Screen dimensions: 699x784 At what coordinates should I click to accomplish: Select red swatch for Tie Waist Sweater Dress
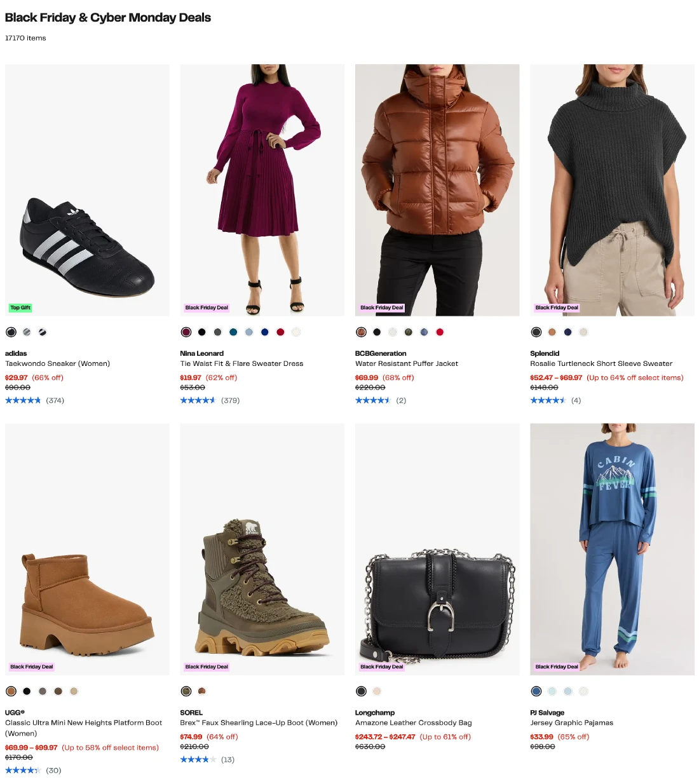click(x=280, y=332)
